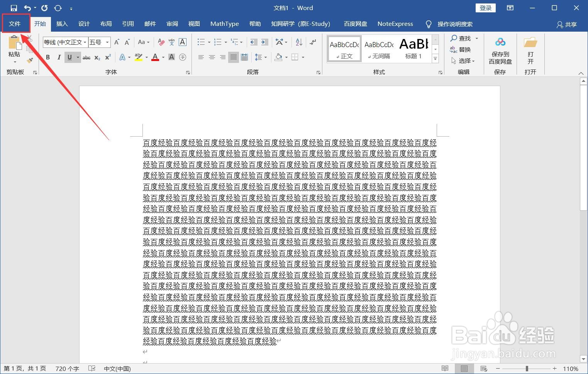Open the font color dropdown arrow
The image size is (588, 374).
(163, 57)
